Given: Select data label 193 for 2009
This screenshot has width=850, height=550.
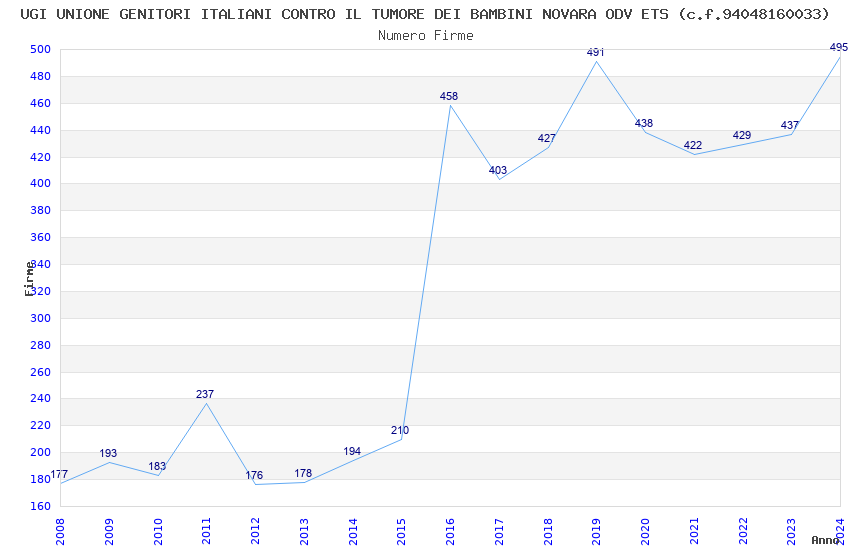Looking at the screenshot, I should 108,453.
